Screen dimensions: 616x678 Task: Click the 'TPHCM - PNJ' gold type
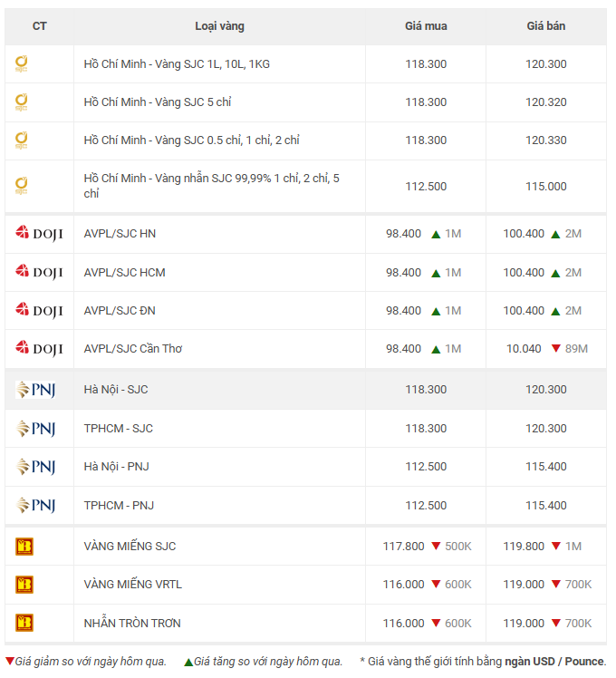click(119, 506)
